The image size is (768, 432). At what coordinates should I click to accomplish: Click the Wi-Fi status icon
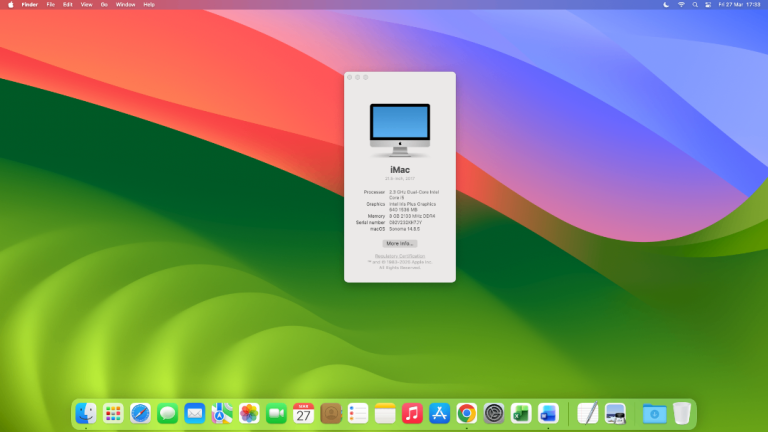click(x=681, y=5)
